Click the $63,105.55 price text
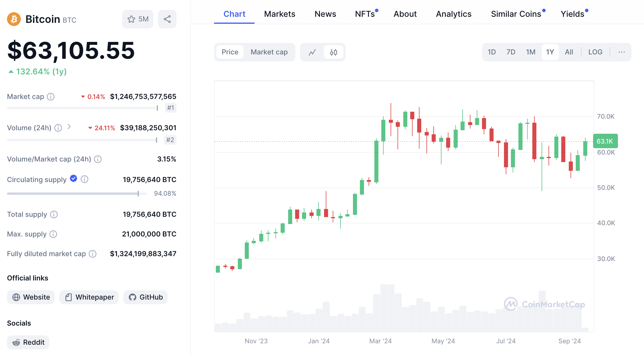Image resolution: width=644 pixels, height=356 pixels. coord(71,51)
